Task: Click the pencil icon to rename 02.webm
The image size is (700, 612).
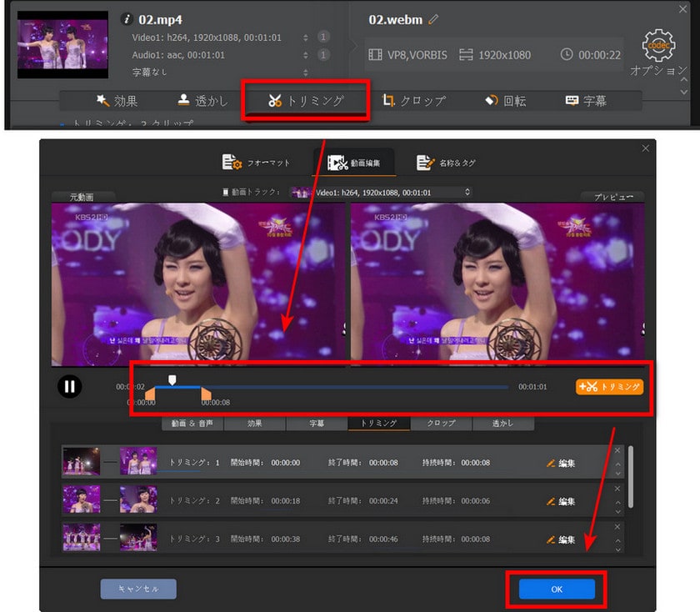Action: click(x=433, y=19)
